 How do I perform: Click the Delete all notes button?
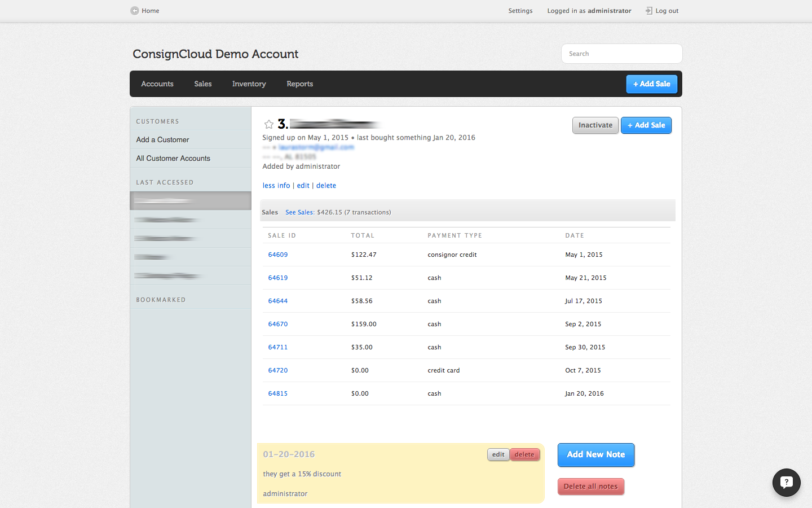(x=590, y=487)
